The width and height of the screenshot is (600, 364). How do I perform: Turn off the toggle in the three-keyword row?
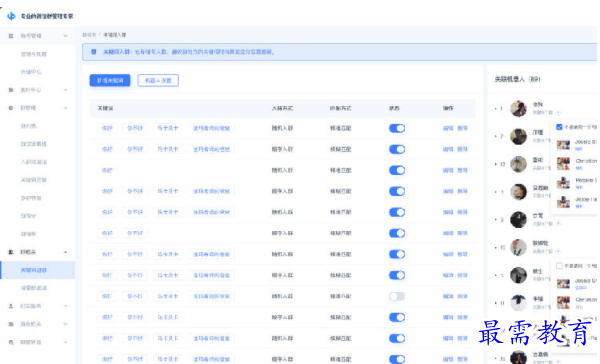[x=397, y=317]
